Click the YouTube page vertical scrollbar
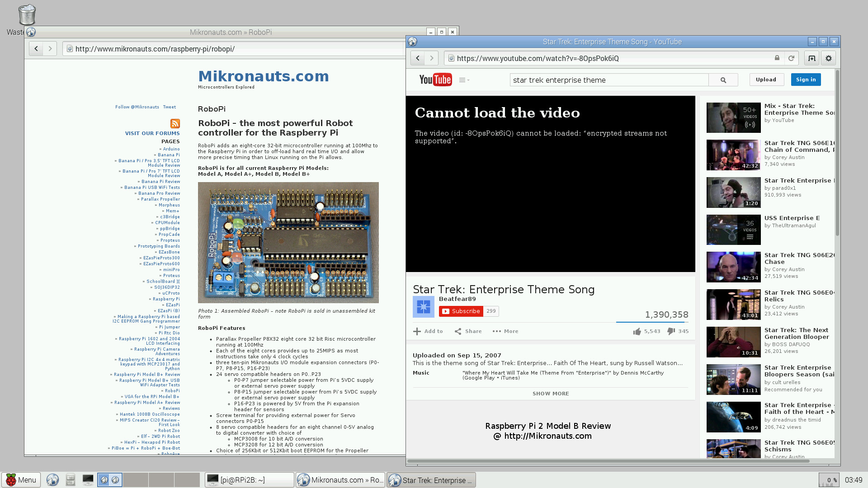 pyautogui.click(x=837, y=154)
